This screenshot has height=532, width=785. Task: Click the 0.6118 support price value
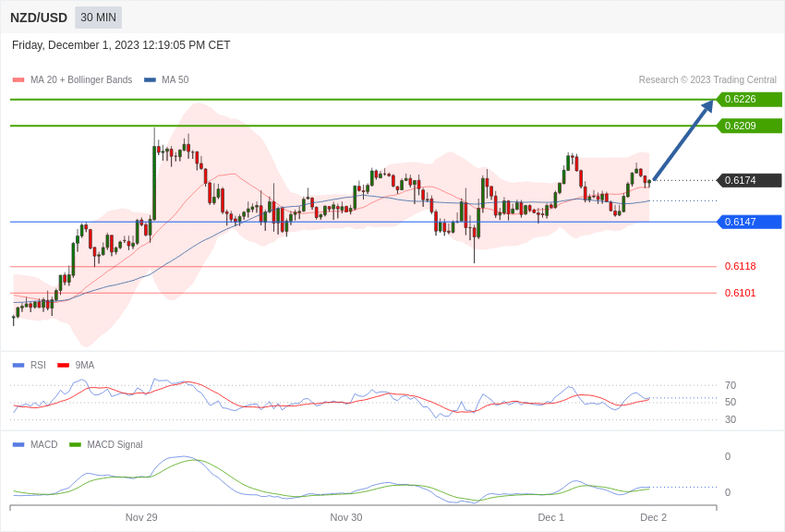(740, 266)
